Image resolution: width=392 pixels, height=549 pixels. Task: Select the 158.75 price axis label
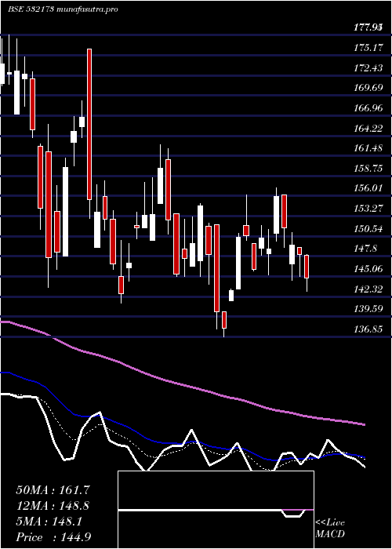(368, 169)
